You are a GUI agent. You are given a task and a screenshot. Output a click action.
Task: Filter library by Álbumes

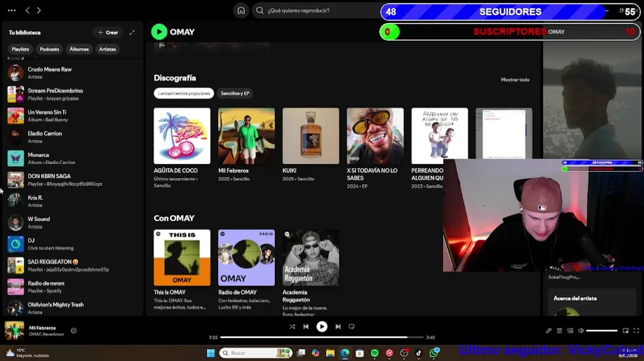tap(79, 49)
